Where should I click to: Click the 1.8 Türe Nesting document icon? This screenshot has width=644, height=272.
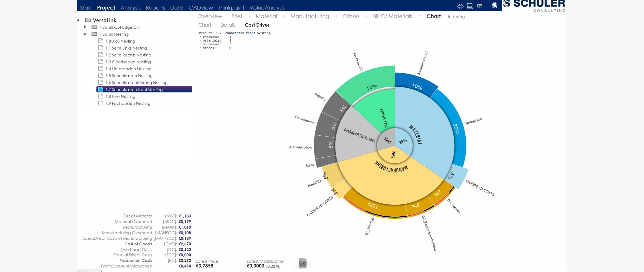(x=101, y=96)
